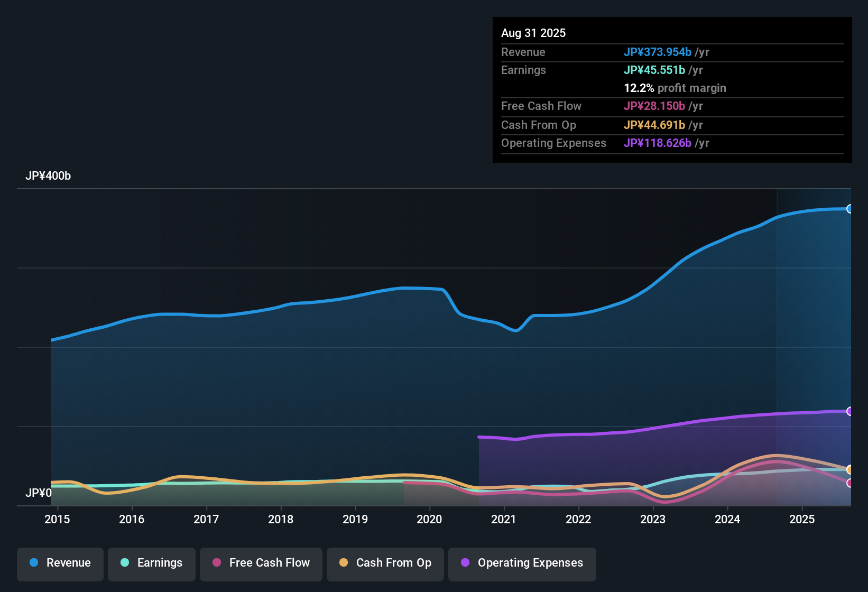Click the JP¥373.954b revenue value
This screenshot has height=592, width=868.
coord(658,52)
